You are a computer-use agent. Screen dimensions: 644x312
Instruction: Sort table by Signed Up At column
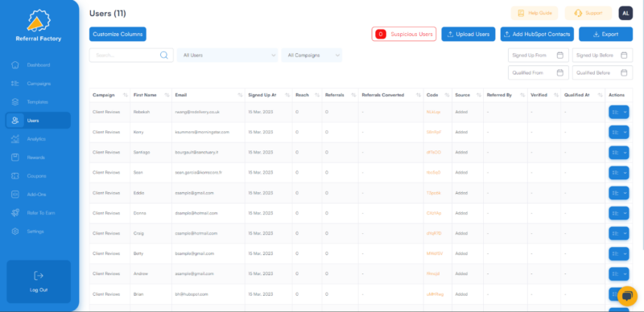coord(287,95)
